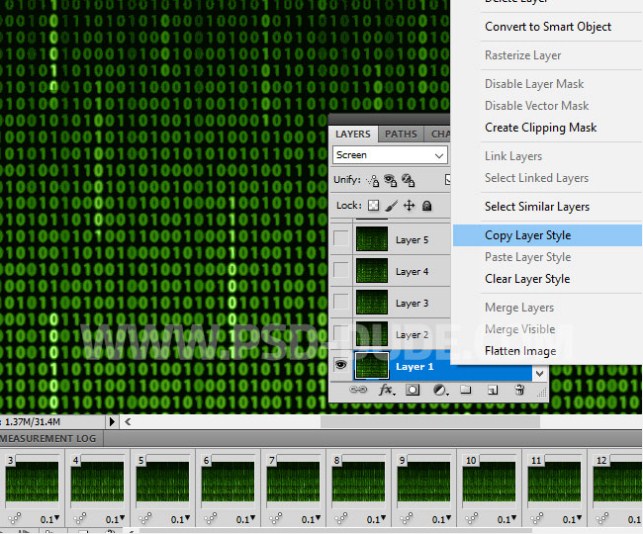Enable lock all padlock icon

[427, 206]
